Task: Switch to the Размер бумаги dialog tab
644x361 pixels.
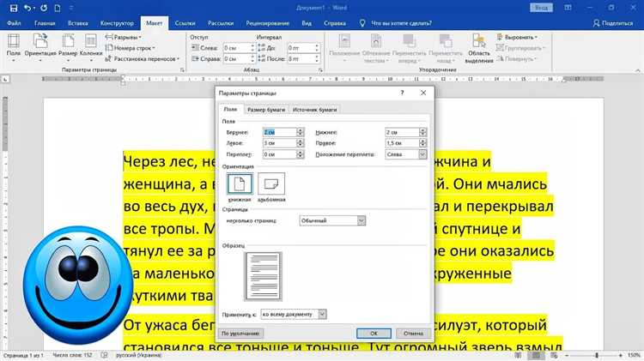Action: point(266,110)
